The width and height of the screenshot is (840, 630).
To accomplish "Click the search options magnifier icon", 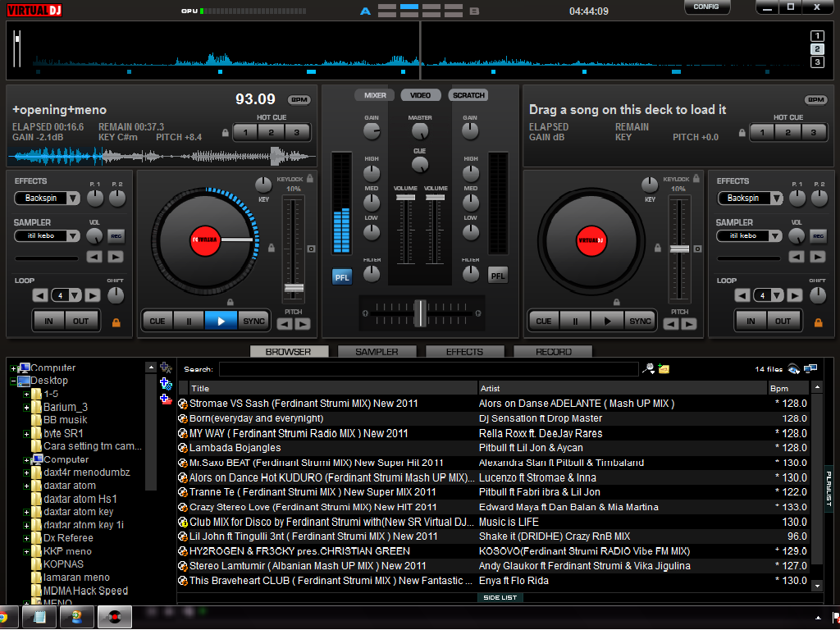I will coord(649,368).
